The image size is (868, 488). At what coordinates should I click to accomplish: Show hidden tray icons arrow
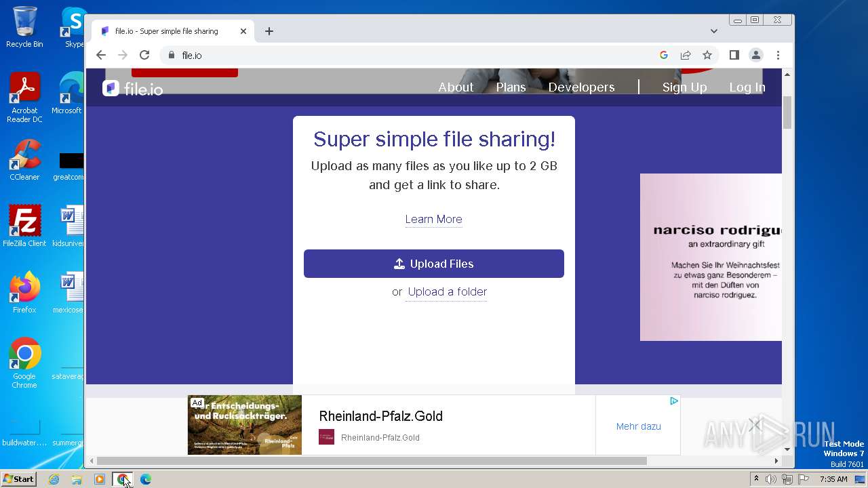(x=756, y=479)
